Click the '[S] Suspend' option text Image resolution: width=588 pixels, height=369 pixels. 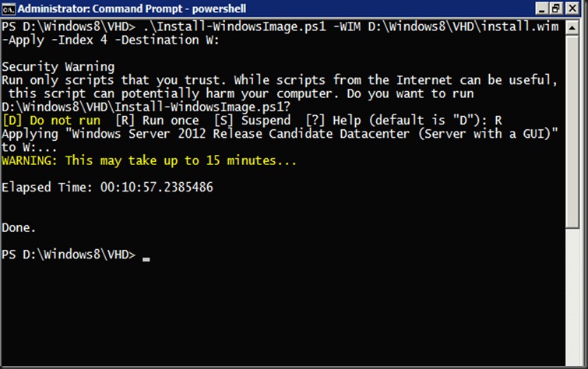click(252, 121)
